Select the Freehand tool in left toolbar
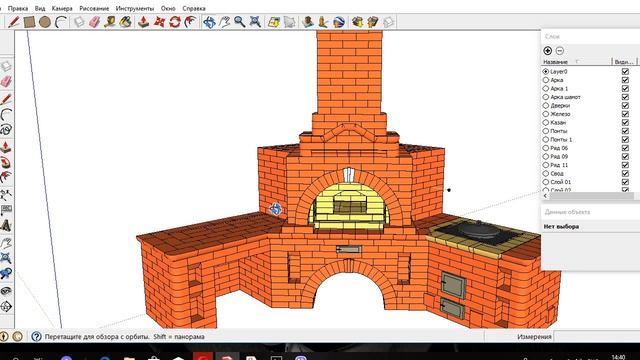The image size is (640, 360). pos(6,130)
